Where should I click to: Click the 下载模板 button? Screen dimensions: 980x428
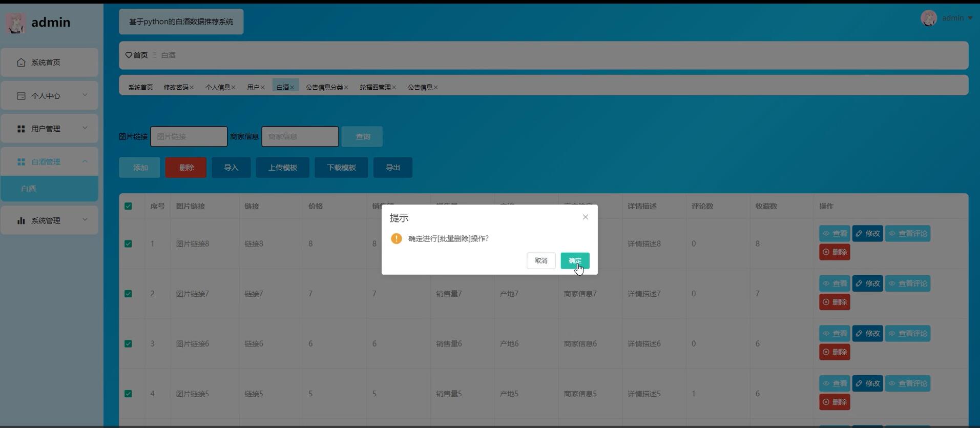point(341,168)
